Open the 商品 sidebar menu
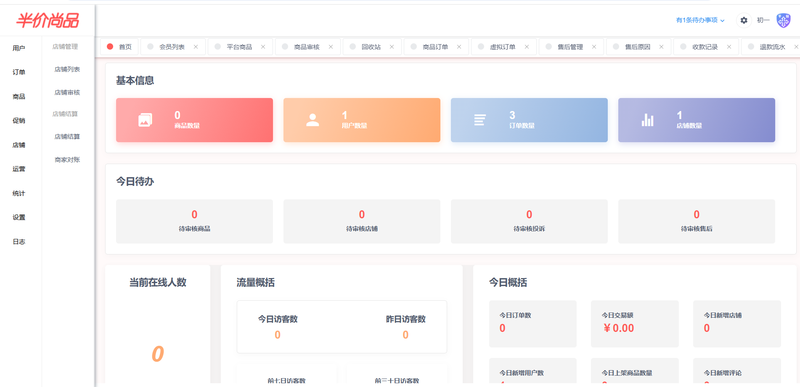 click(x=19, y=96)
